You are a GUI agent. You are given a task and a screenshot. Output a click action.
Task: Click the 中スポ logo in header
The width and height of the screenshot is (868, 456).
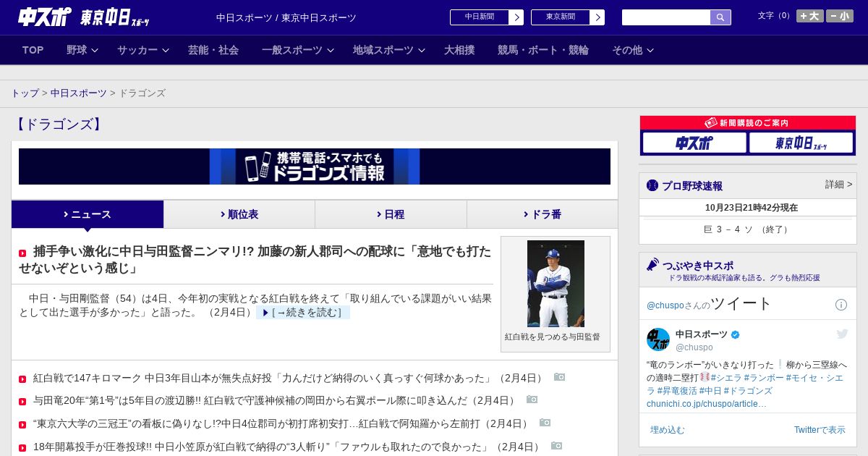pos(45,17)
